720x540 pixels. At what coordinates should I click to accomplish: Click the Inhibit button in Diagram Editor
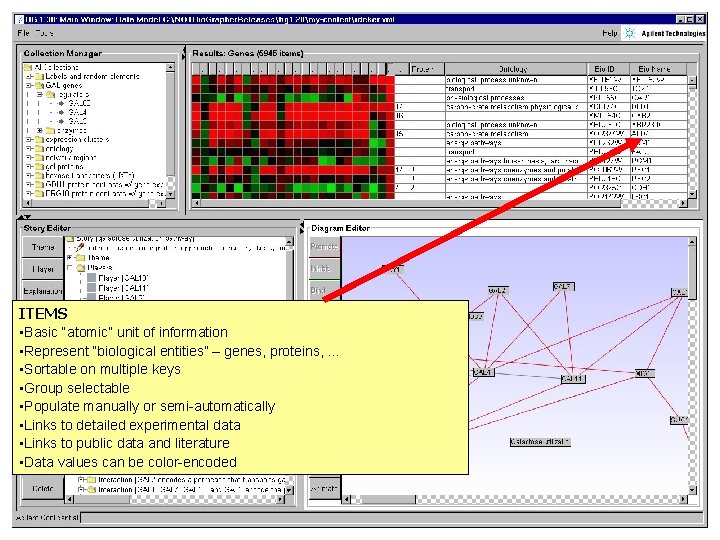coord(324,269)
